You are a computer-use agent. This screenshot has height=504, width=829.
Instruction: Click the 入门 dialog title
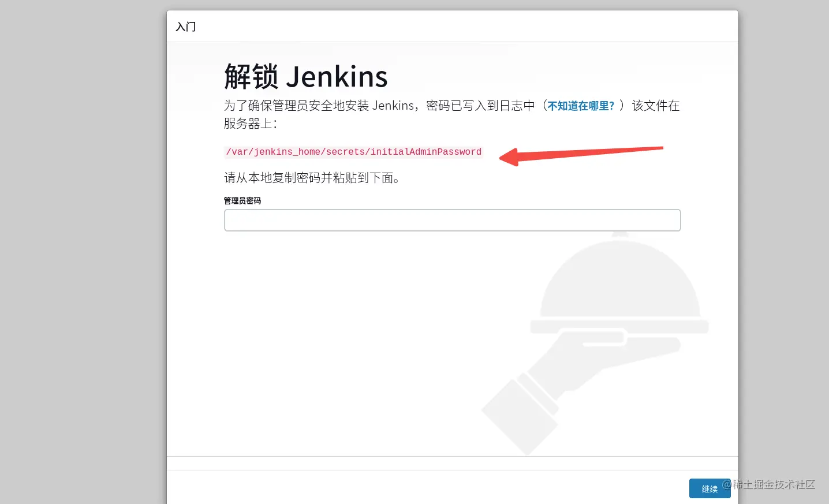point(186,27)
